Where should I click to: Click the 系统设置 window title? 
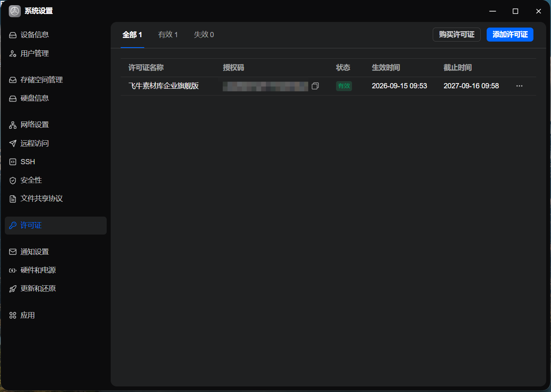click(39, 11)
